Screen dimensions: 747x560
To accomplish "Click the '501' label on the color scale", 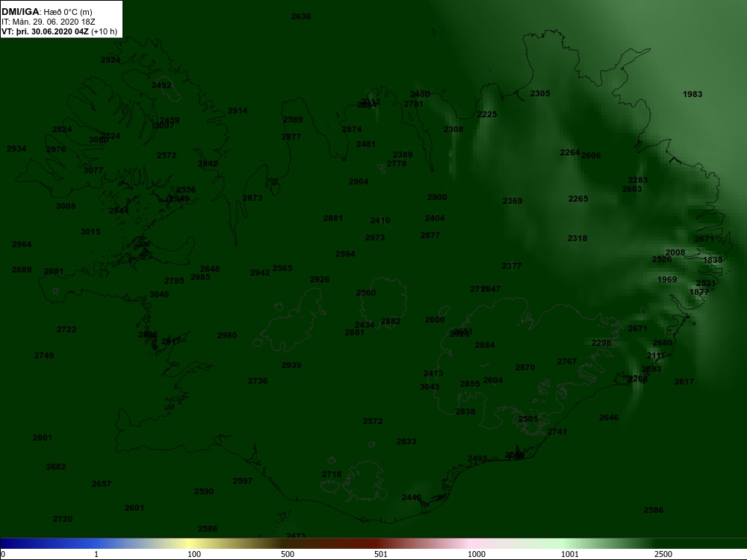I will pos(381,554).
